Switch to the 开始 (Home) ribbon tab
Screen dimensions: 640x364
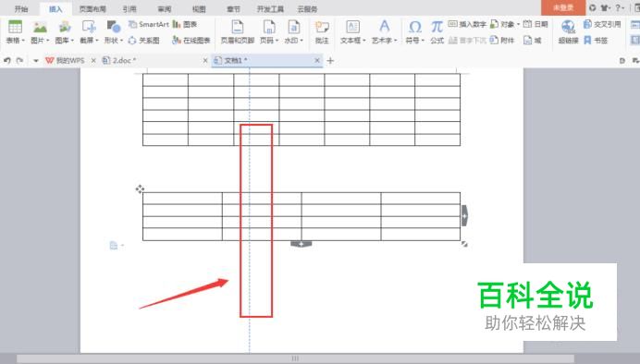tap(21, 8)
